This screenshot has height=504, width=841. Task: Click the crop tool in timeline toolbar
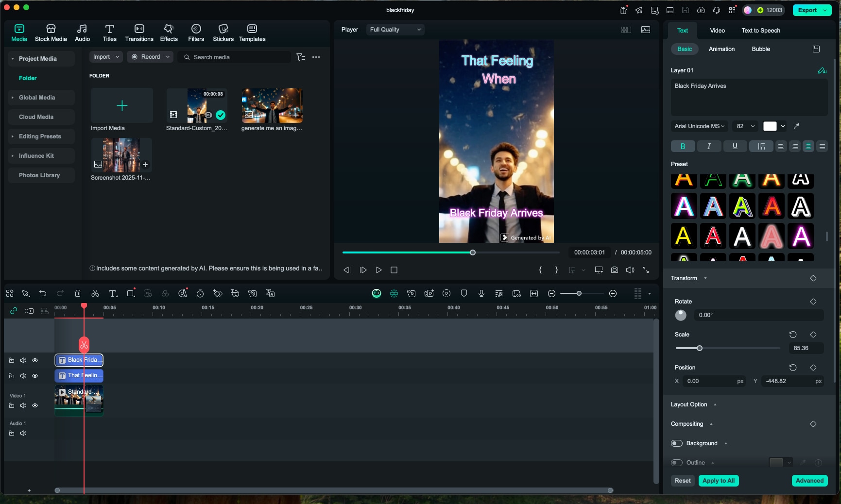pos(131,293)
